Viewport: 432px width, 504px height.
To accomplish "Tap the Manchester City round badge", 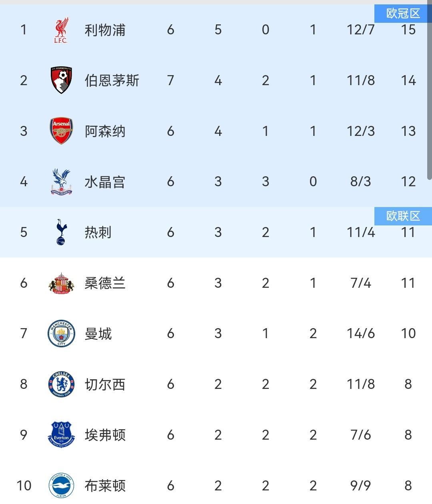I will pos(61,333).
